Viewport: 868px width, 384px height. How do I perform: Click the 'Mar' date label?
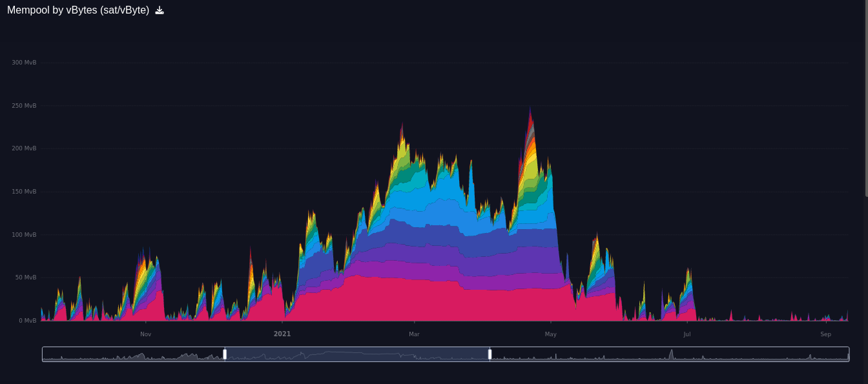[x=414, y=334]
